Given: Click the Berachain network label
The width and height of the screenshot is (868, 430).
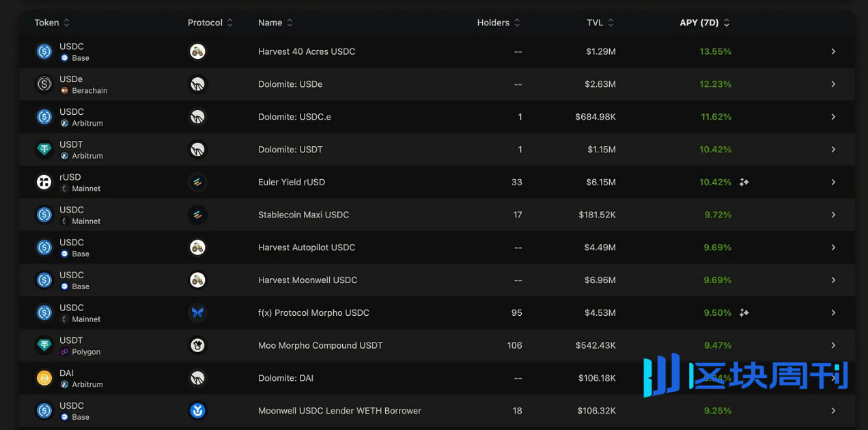Looking at the screenshot, I should pyautogui.click(x=89, y=90).
